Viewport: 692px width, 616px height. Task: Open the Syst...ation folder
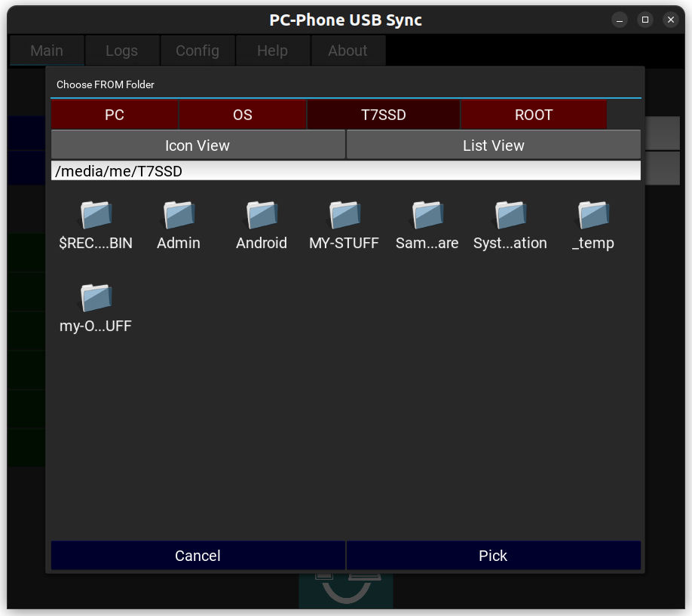510,216
